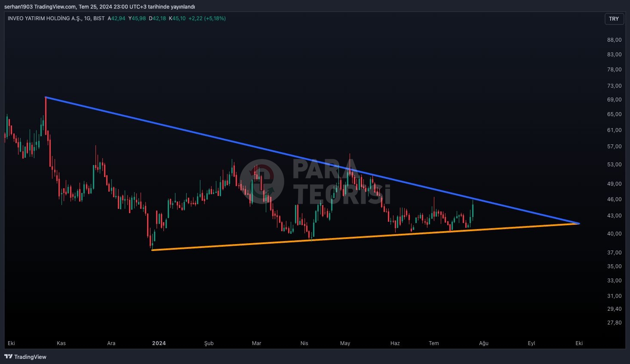Click the TradingView logo at bottom left
Viewport: 630px width, 364px height.
pos(25,357)
